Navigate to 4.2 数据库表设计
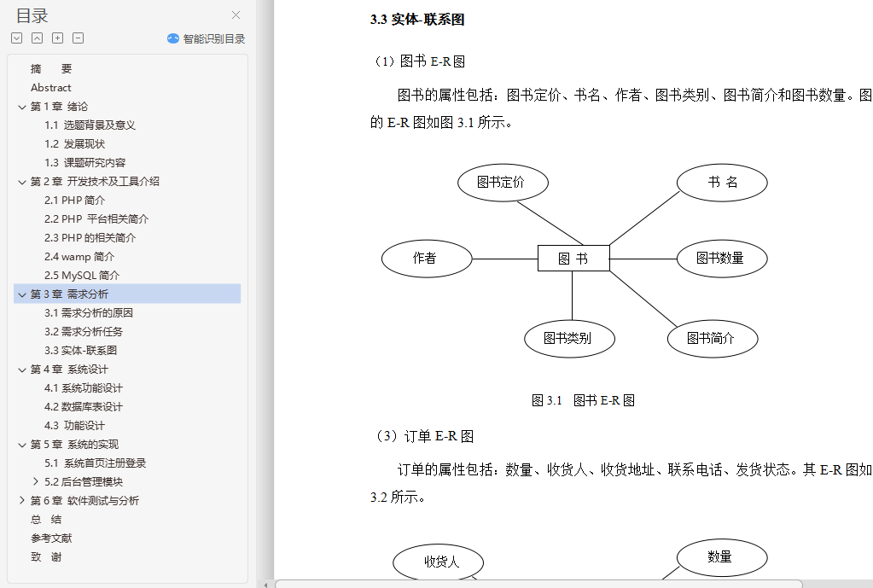The image size is (873, 588). coord(84,407)
